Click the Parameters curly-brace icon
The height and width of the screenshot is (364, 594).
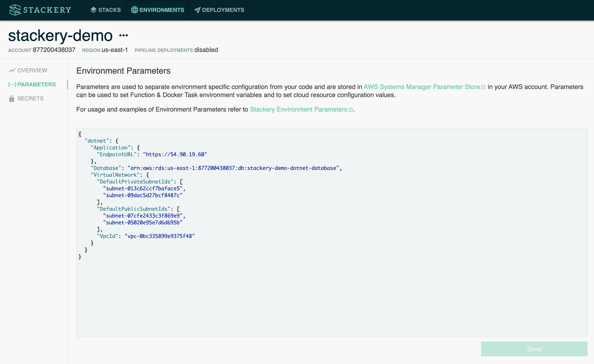12,84
